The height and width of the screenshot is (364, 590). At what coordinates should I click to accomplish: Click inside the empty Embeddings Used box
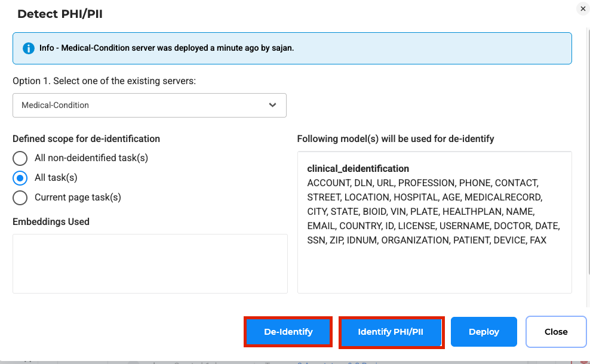click(150, 264)
